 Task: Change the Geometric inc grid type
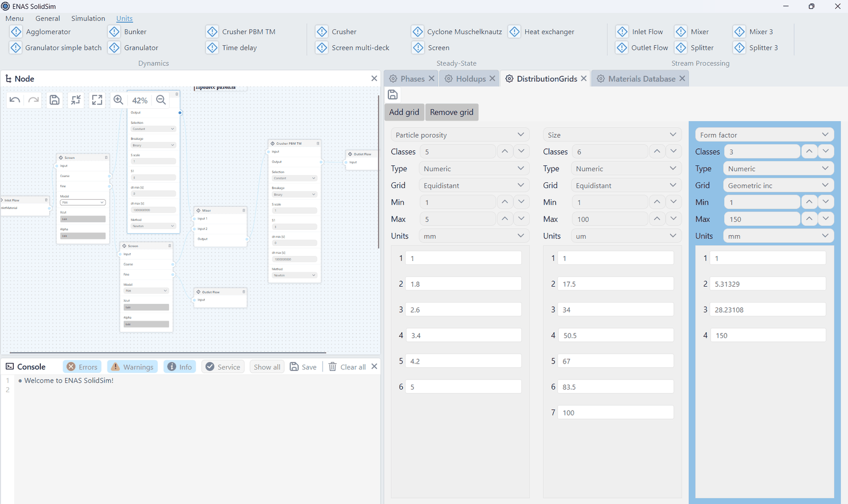click(779, 185)
